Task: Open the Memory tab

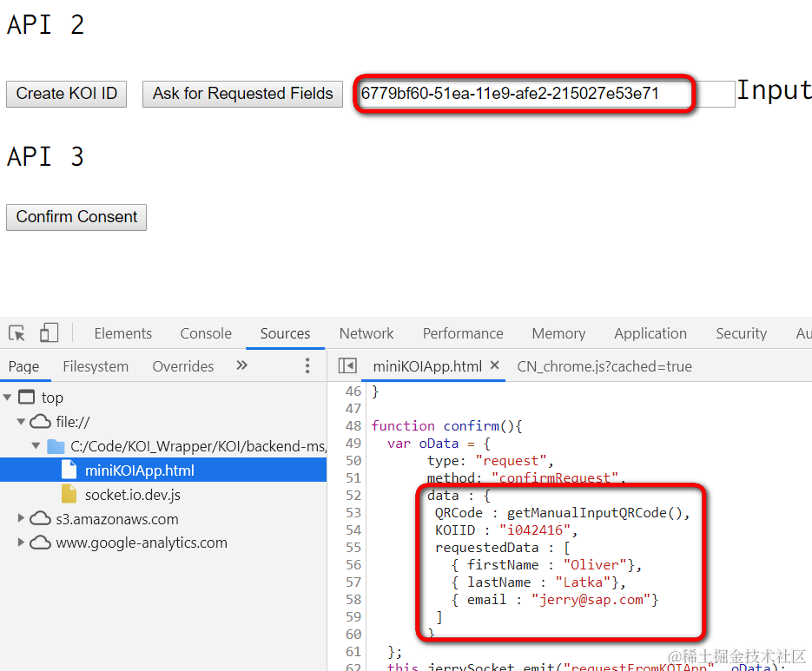Action: tap(558, 333)
